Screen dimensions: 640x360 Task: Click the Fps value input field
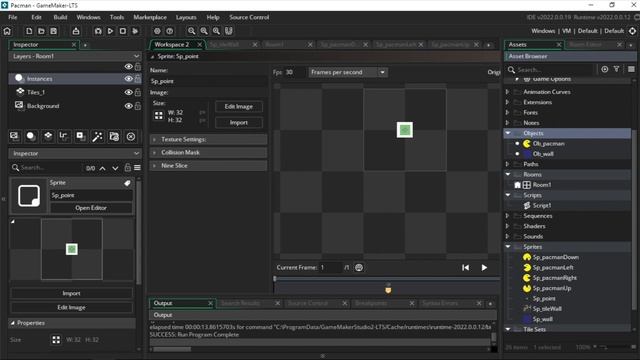click(294, 72)
